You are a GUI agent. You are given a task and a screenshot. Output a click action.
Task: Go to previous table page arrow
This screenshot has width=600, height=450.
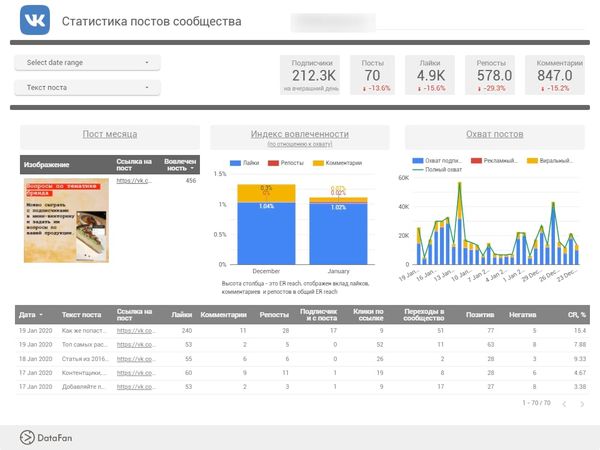click(564, 404)
